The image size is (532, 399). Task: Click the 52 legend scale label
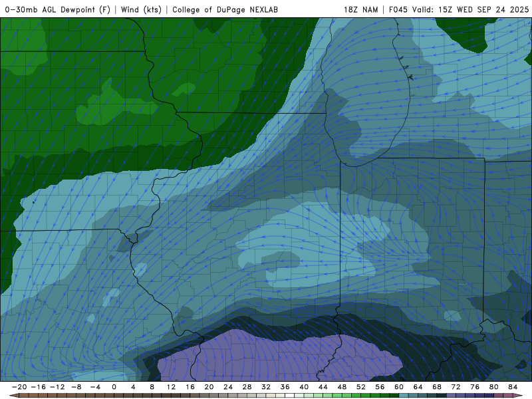361,387
